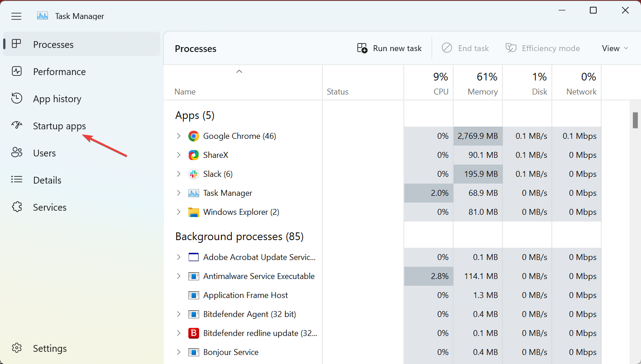The image size is (641, 364).
Task: Click the Task Manager title bar app icon
Action: (43, 16)
